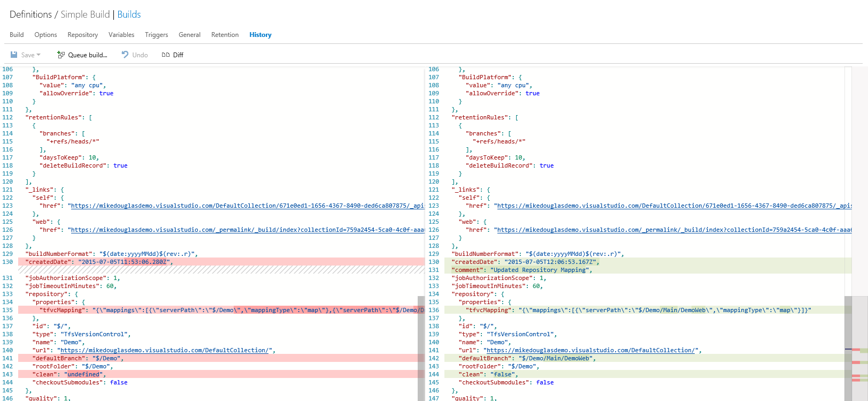Click the Undo arrow icon
This screenshot has width=868, height=401.
click(125, 55)
